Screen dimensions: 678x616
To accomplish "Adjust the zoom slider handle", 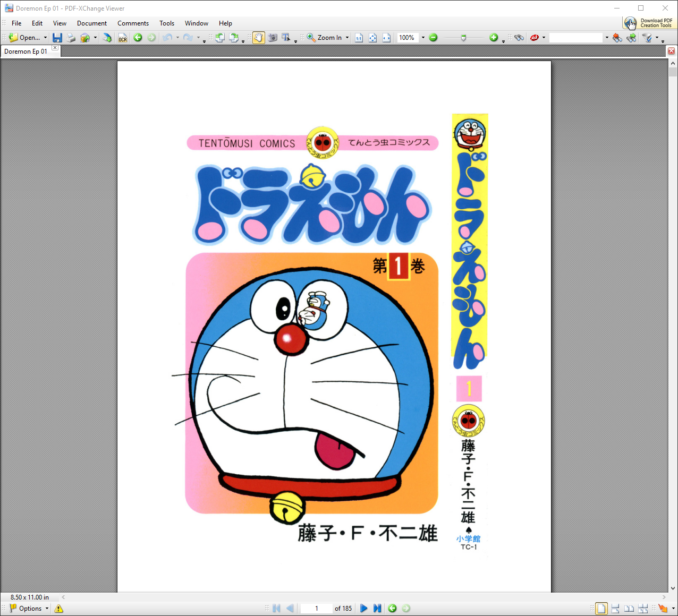I will (x=463, y=38).
